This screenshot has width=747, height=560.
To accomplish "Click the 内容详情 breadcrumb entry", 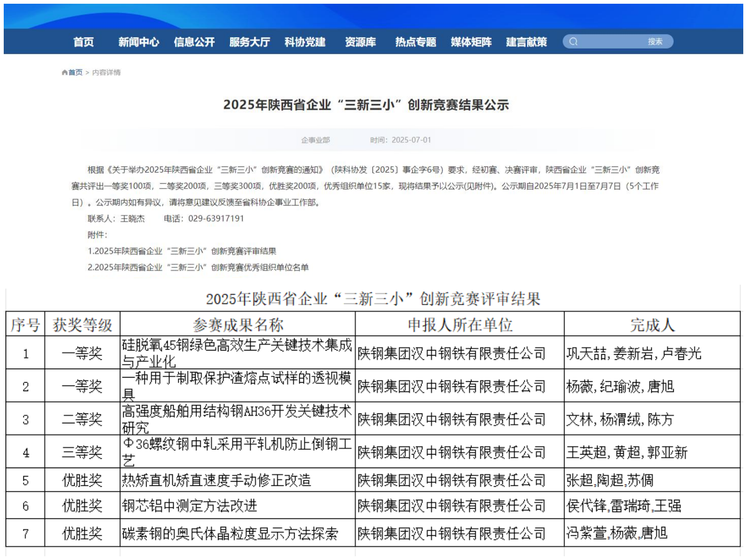I will (107, 72).
